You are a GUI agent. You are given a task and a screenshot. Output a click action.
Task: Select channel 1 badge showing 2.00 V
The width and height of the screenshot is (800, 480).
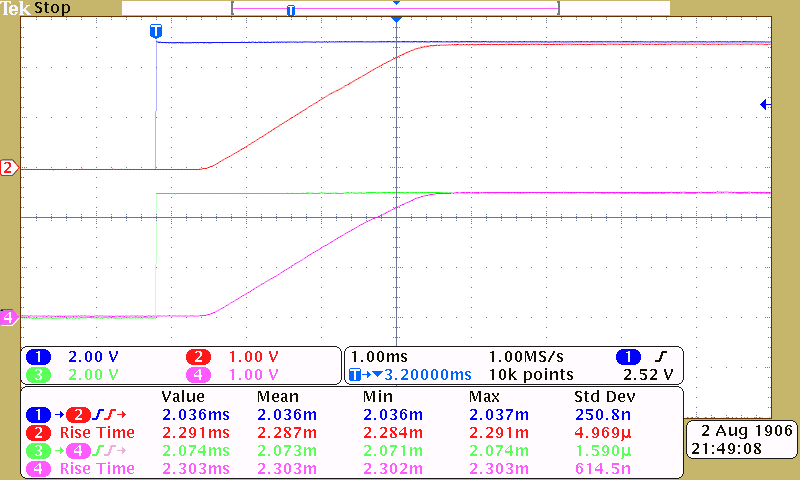click(x=38, y=357)
